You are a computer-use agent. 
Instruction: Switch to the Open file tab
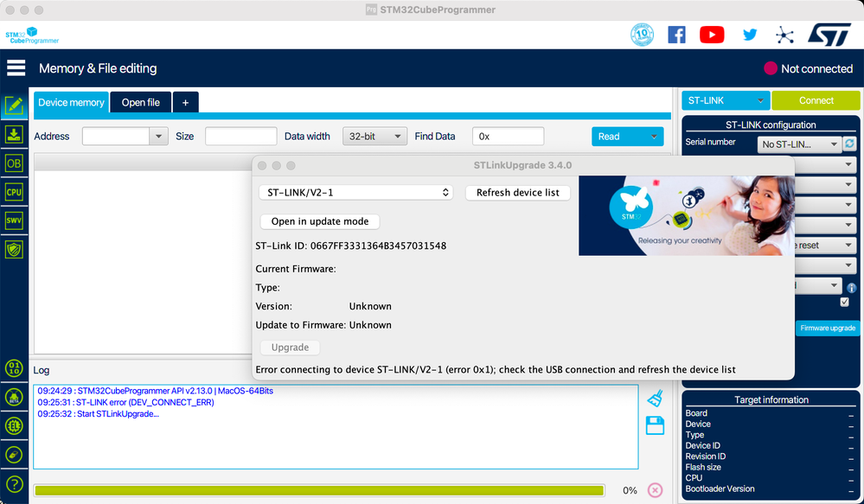(140, 103)
